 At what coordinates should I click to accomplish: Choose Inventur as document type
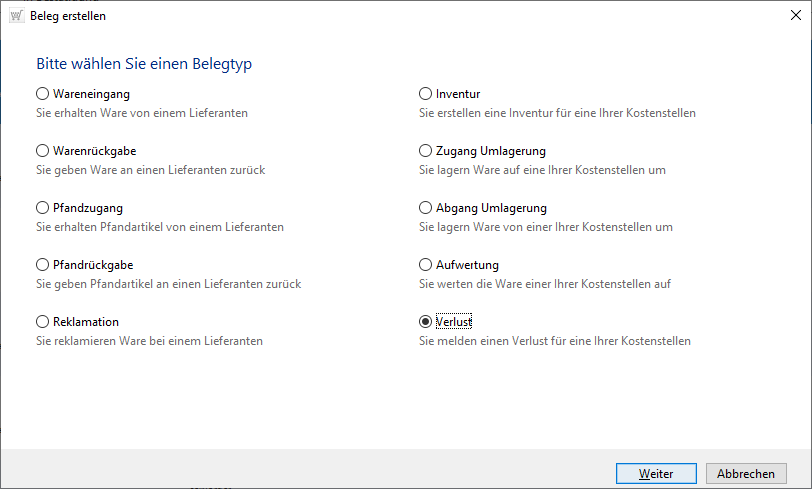click(x=426, y=94)
